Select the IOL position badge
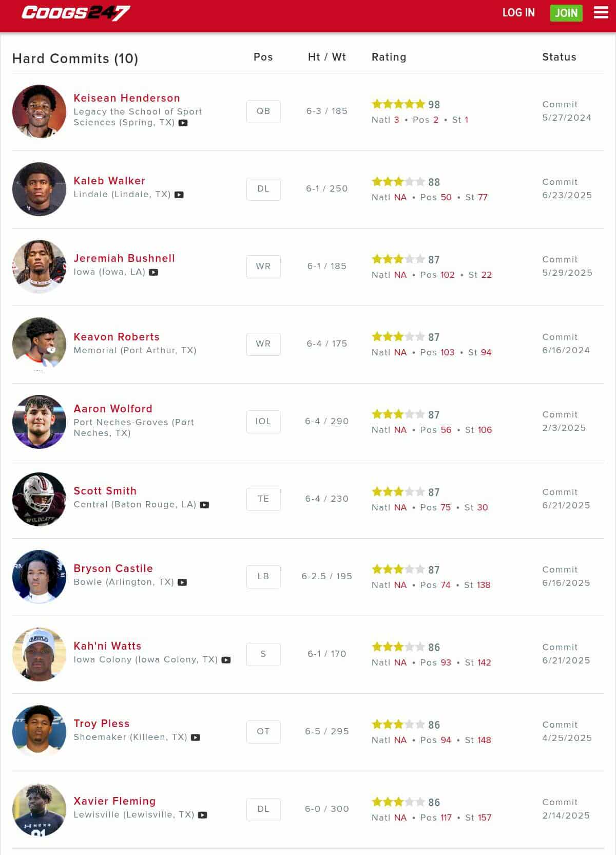The width and height of the screenshot is (616, 855). pos(263,422)
